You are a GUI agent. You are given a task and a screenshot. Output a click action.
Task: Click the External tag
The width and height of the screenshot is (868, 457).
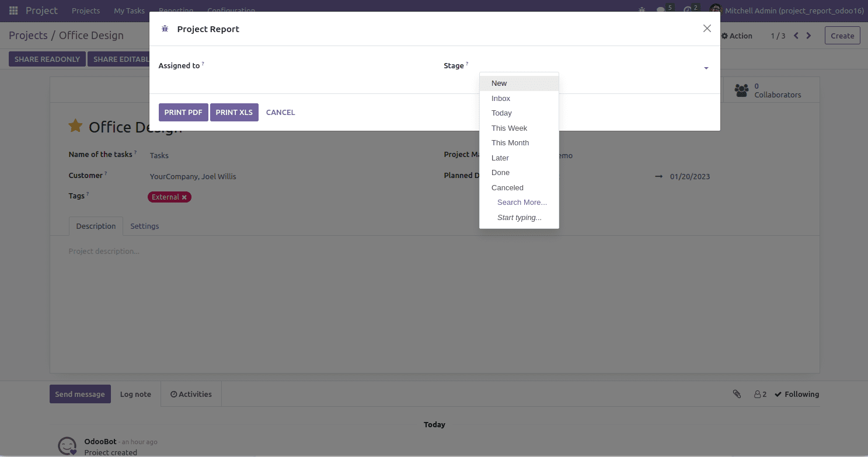point(169,197)
